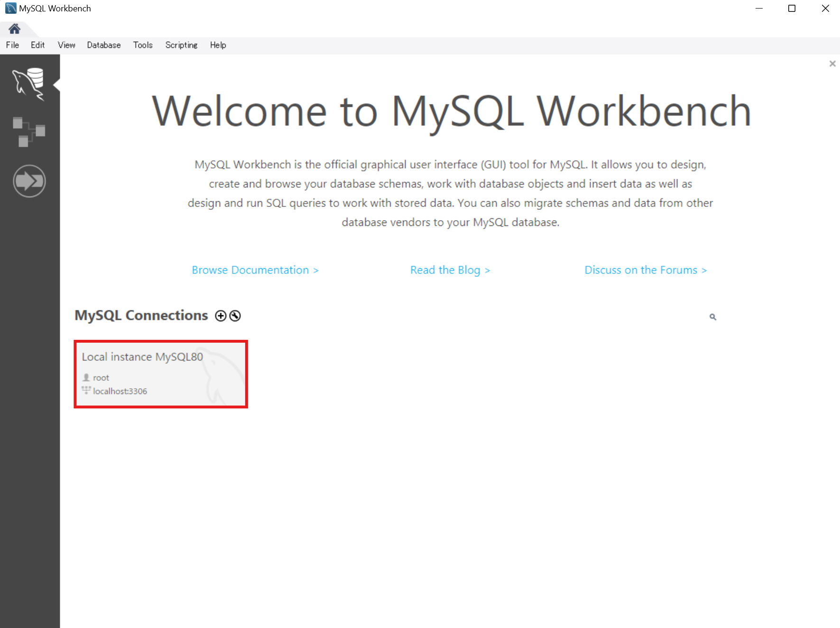Open the Database menu
The width and height of the screenshot is (840, 628).
click(103, 45)
